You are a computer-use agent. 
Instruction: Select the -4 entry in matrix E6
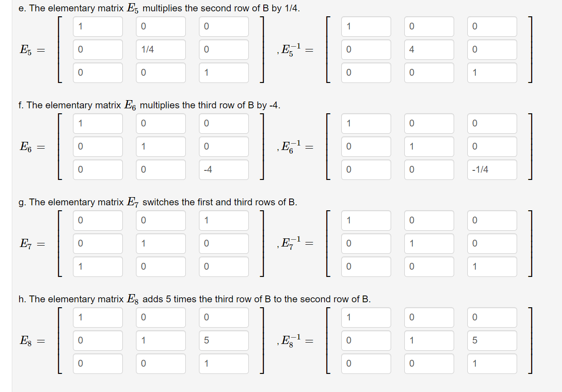tap(223, 169)
